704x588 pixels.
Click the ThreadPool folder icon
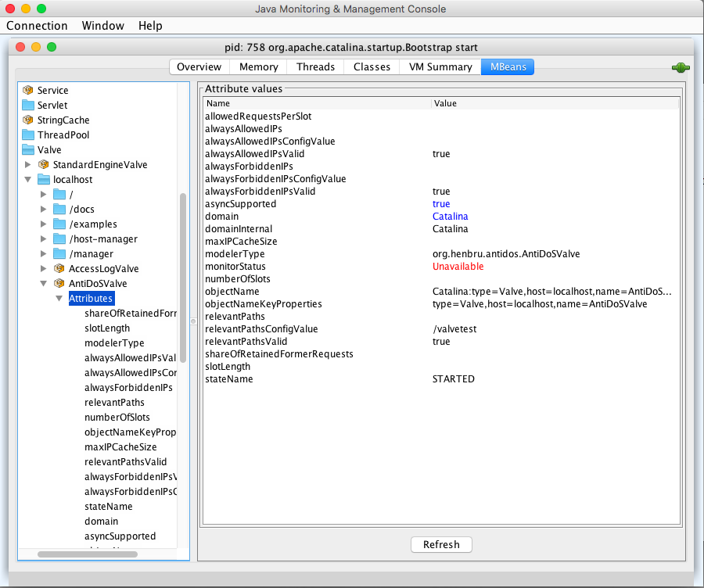28,134
